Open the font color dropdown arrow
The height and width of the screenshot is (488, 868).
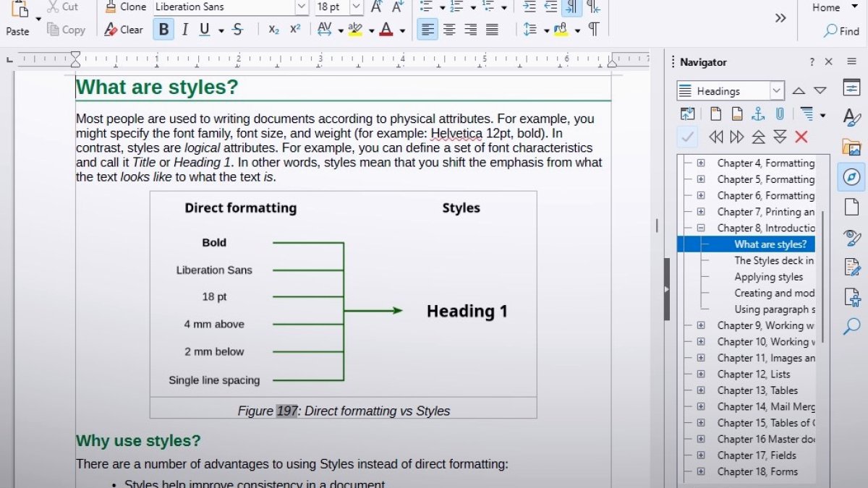coord(402,30)
